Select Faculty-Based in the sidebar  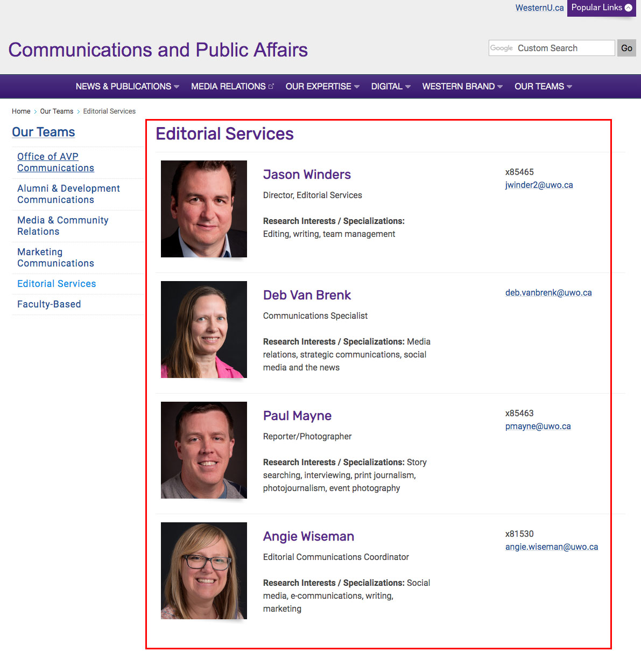pos(49,304)
